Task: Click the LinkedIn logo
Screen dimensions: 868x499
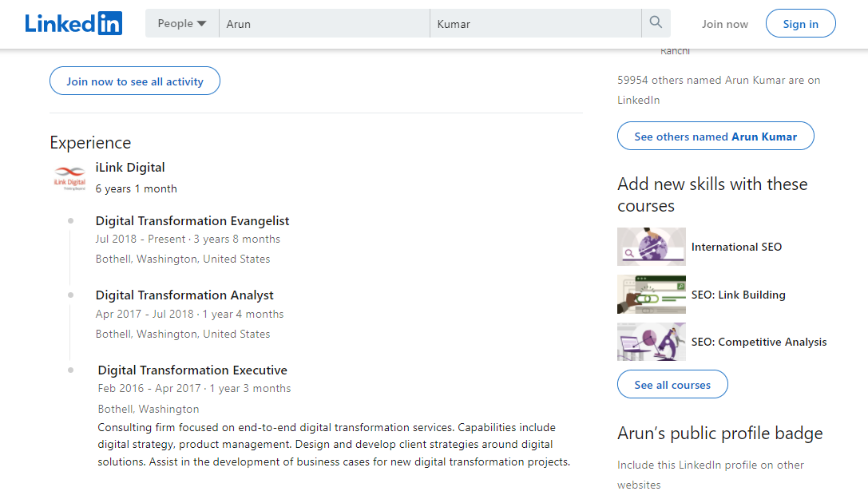Action: (73, 23)
